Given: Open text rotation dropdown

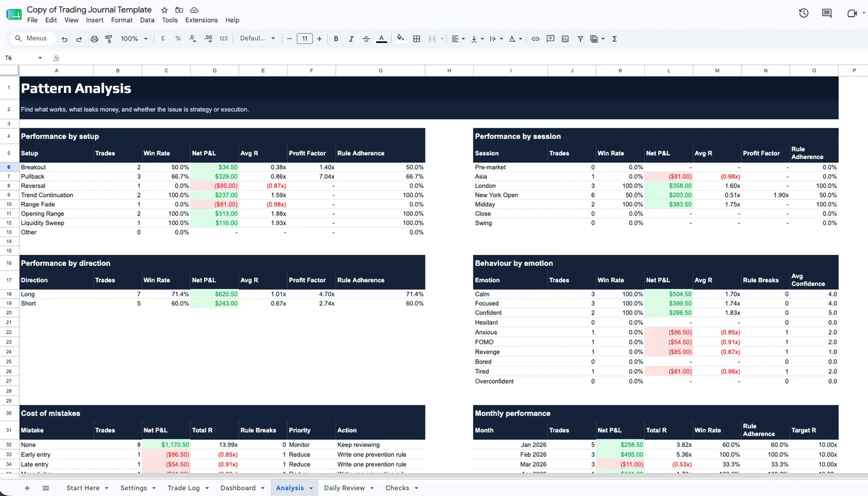Looking at the screenshot, I should pos(515,39).
